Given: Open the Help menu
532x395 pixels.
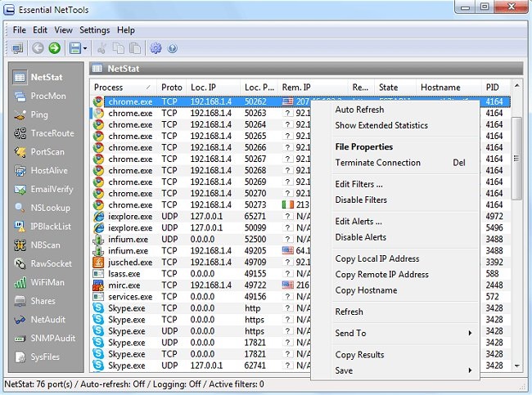Looking at the screenshot, I should 126,30.
